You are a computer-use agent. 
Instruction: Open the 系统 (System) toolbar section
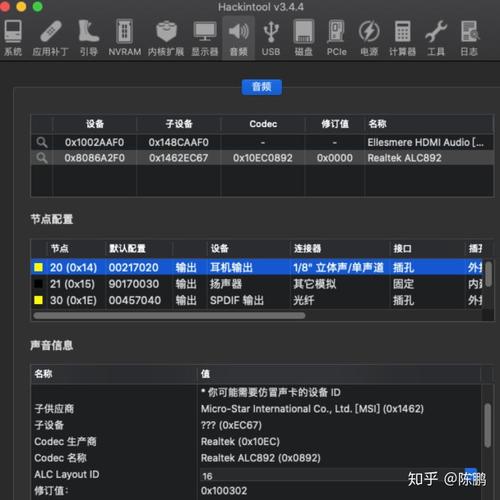(13, 37)
